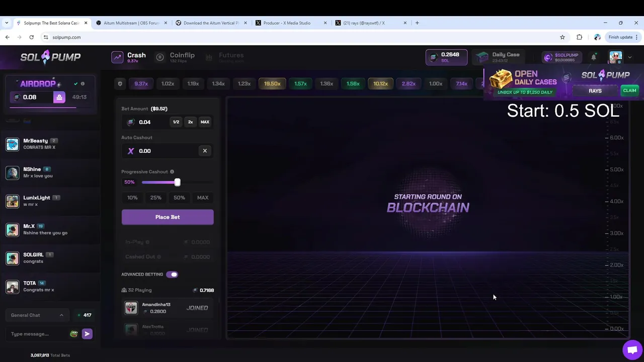Clear Auto Cashout with the X button

pyautogui.click(x=205, y=151)
